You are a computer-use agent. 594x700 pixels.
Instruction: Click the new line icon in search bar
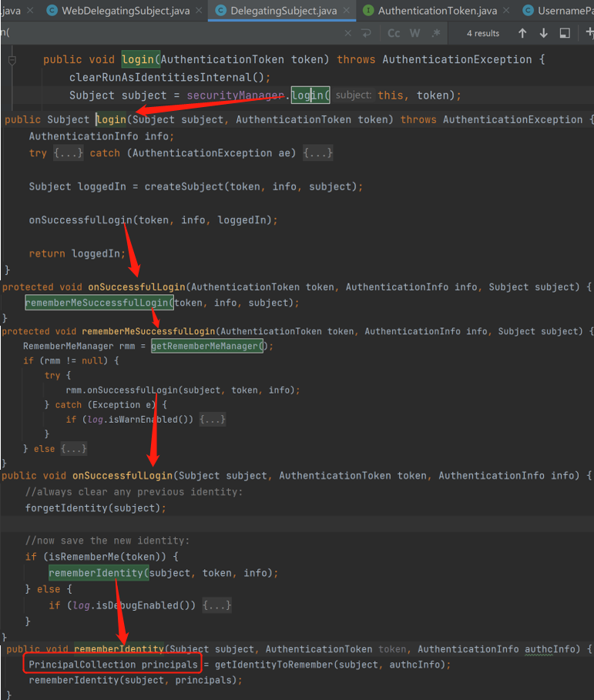click(366, 33)
